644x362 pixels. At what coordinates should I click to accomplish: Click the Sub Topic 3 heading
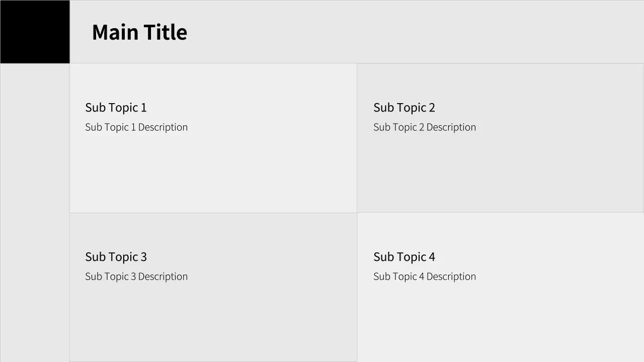click(116, 257)
